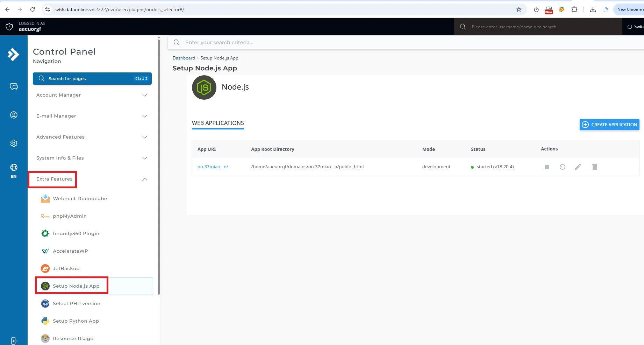This screenshot has width=644, height=345.
Task: Click the App URI column header
Action: point(207,149)
